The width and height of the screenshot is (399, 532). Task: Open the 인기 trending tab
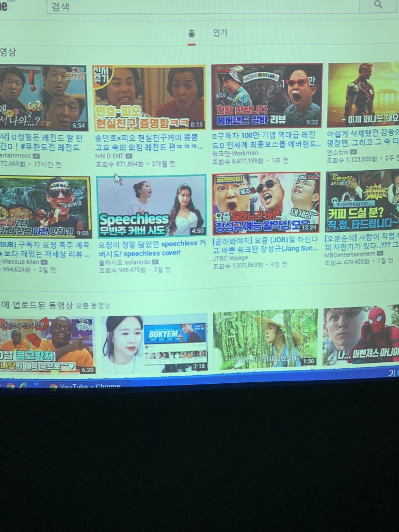click(x=220, y=33)
